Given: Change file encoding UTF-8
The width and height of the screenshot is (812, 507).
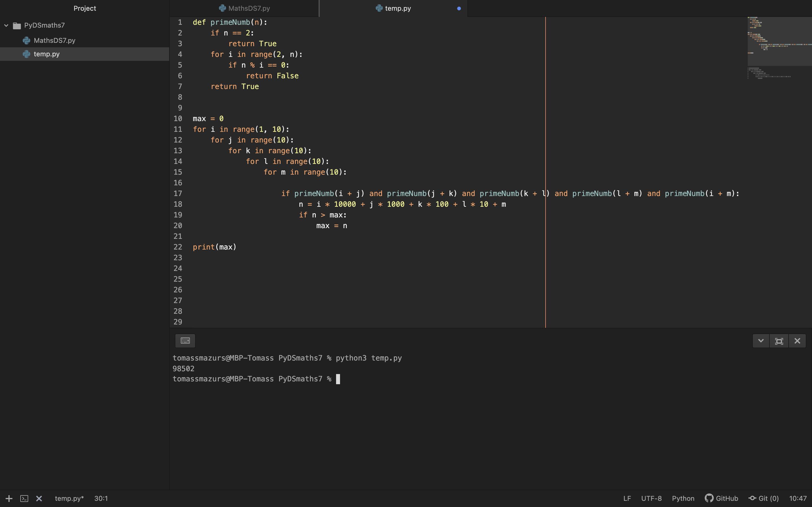Looking at the screenshot, I should coord(651,498).
